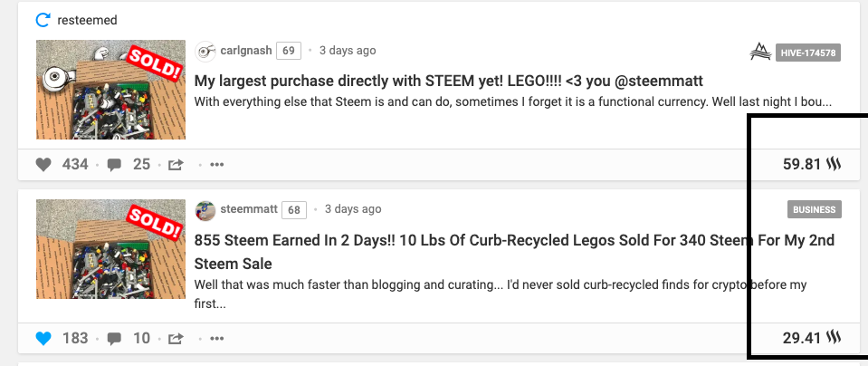
Task: Click the carlgnash post SOLD thumbnail
Action: click(110, 90)
